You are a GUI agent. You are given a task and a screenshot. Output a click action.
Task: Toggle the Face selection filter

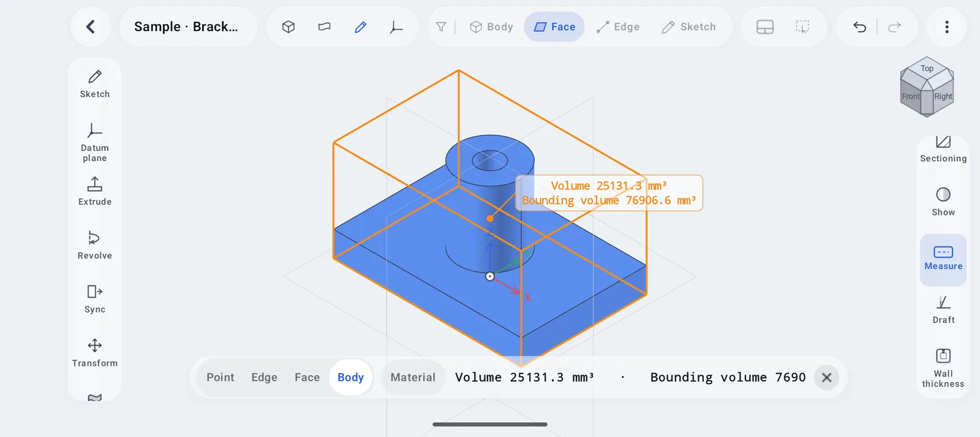pos(554,27)
